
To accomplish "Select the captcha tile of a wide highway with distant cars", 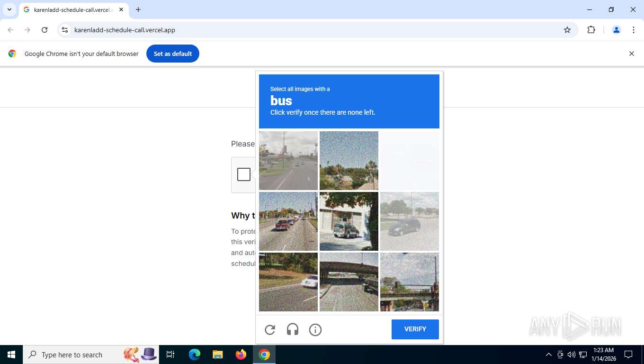I will (288, 161).
